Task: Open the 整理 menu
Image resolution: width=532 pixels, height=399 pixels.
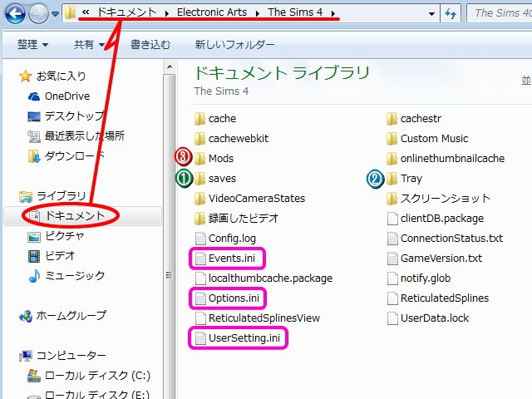Action: coord(33,44)
